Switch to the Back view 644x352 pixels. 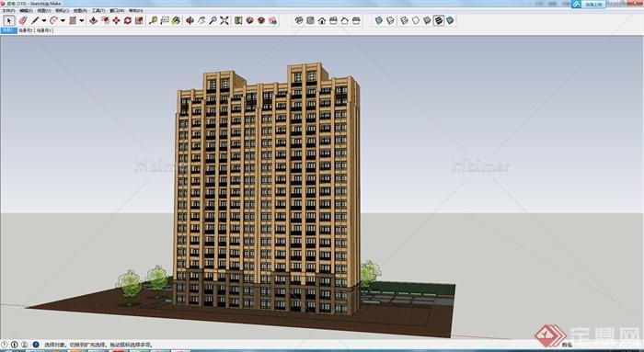(345, 20)
